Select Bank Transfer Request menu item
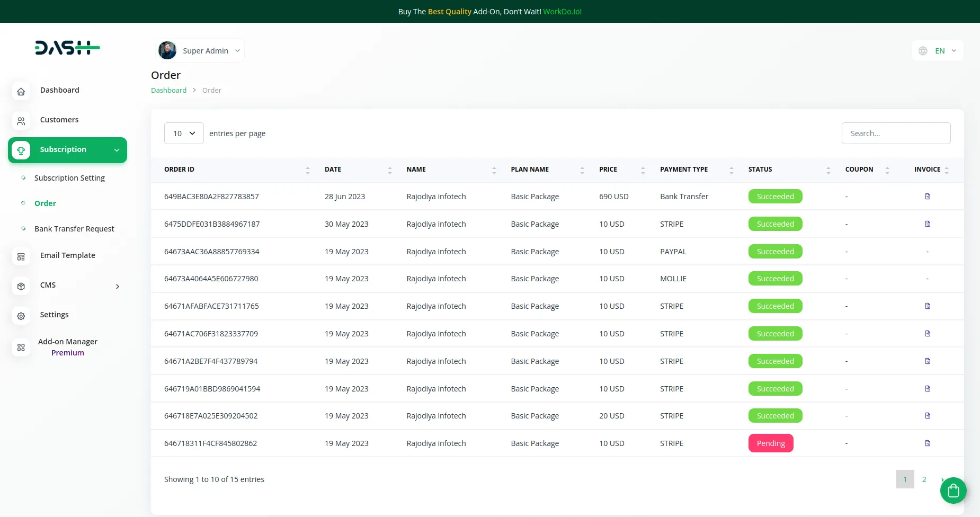 (74, 229)
